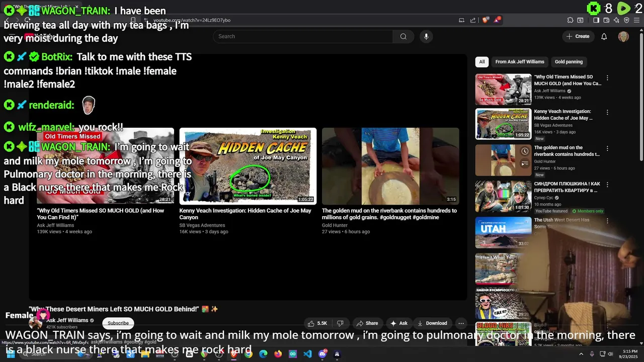The height and width of the screenshot is (362, 644).
Task: Open the more actions ellipsis beside Download
Action: 461,323
